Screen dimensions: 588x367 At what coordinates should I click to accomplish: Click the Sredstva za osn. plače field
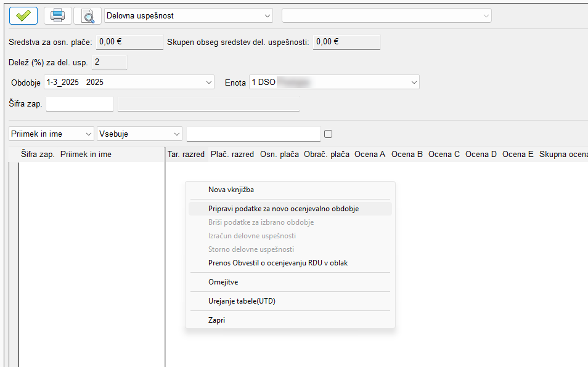(130, 42)
